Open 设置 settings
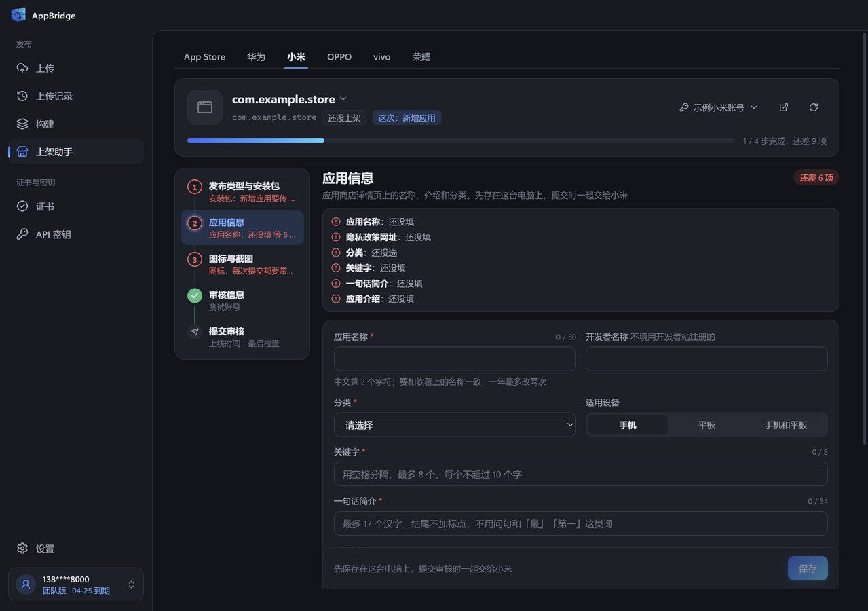Image resolution: width=868 pixels, height=611 pixels. [x=76, y=549]
